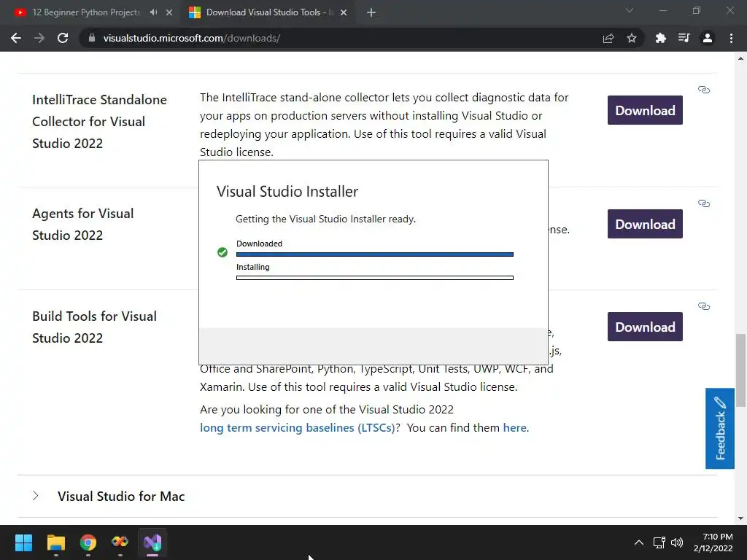Click the scrollbar up arrow

740,58
